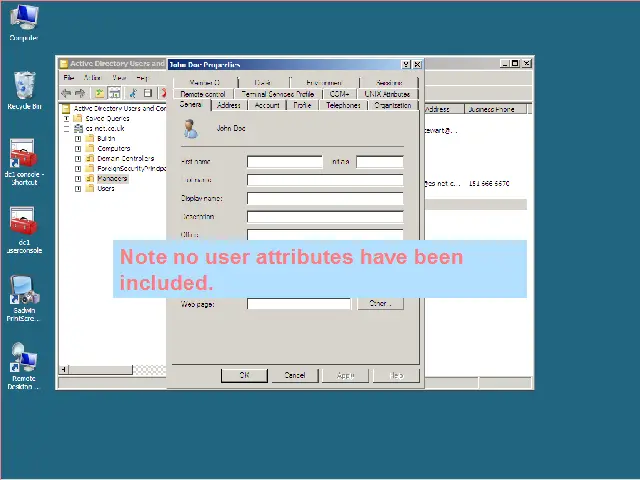Sort by the Business Phone column header

pyautogui.click(x=496, y=109)
